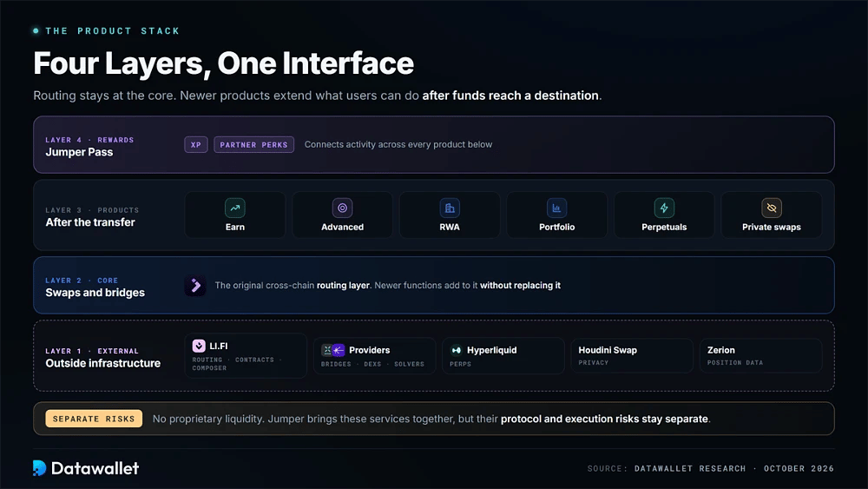Click BRIDGES · DEXS · SOLVERS caption
This screenshot has height=489, width=868.
[372, 365]
